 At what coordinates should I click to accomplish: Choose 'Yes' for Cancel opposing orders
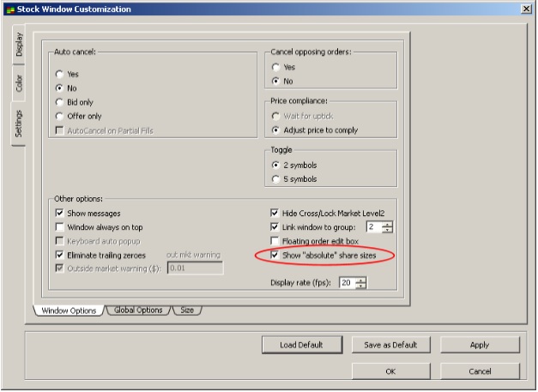point(275,67)
